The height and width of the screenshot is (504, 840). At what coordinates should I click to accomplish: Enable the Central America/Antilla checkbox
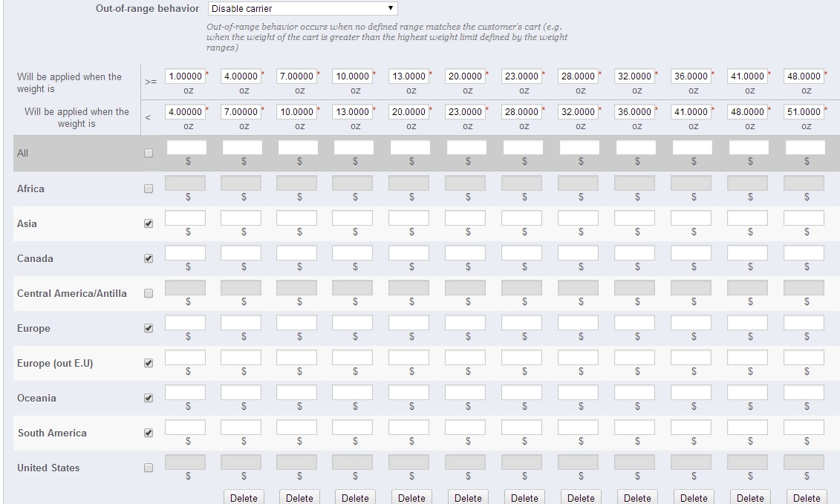149,293
